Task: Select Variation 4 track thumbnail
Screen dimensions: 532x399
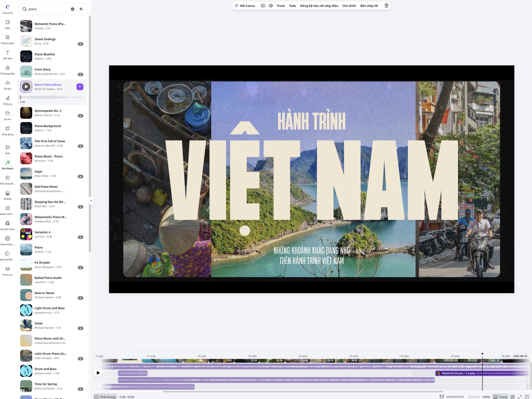Action: click(26, 234)
